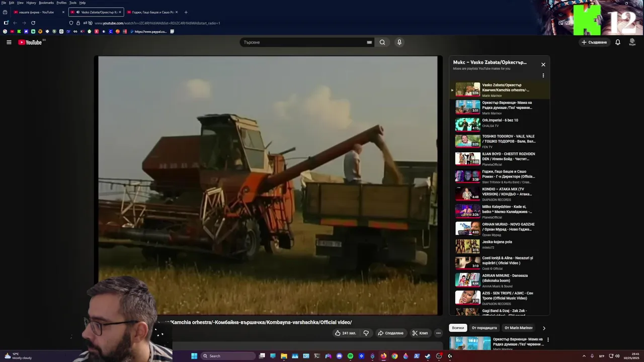Go to the YouTube home logo
The image size is (644, 362).
pyautogui.click(x=30, y=42)
